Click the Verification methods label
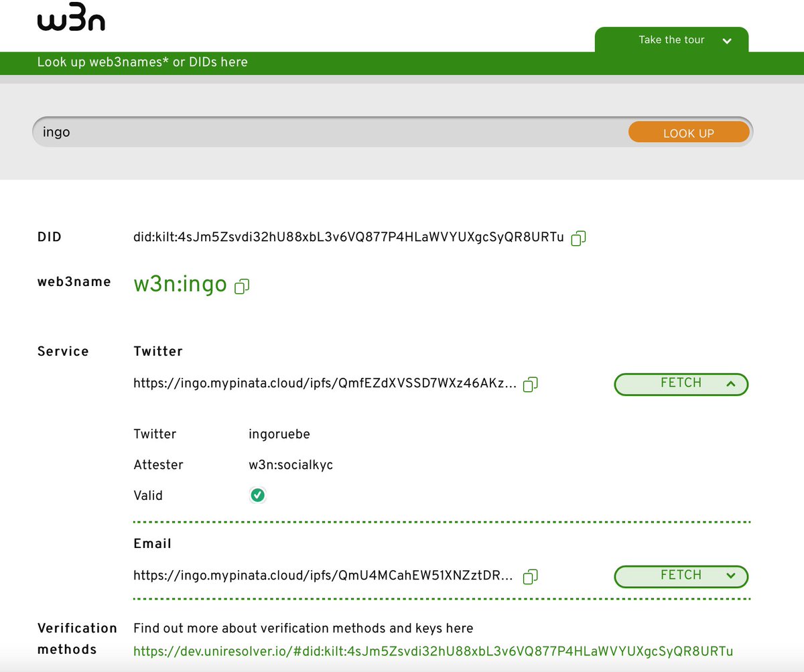Viewport: 804px width, 672px height. (77, 639)
